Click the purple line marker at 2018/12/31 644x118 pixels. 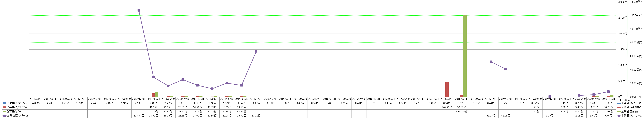pos(491,62)
